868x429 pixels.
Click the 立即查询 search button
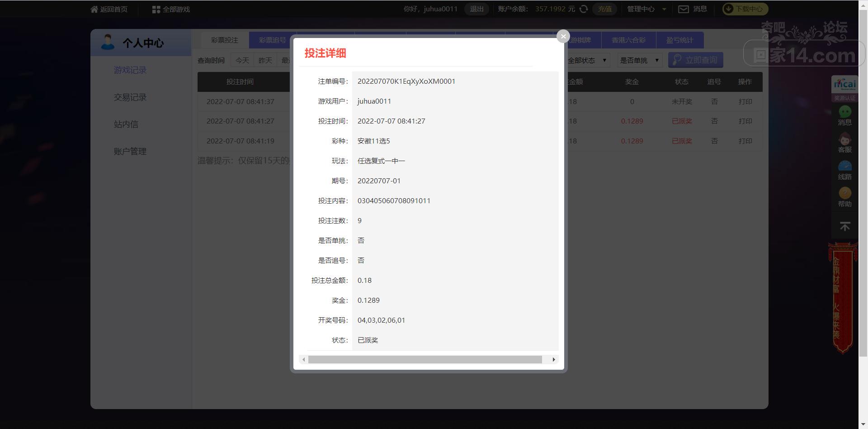click(x=695, y=60)
